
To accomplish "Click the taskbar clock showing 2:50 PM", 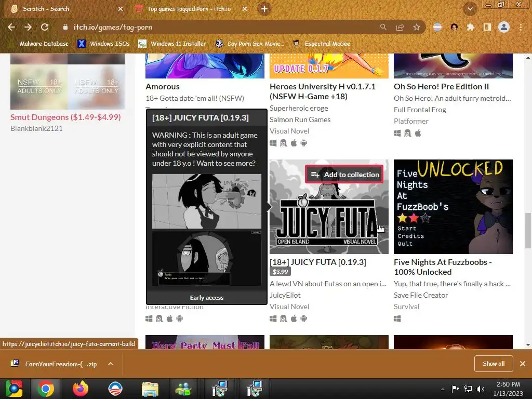I will coord(508,389).
